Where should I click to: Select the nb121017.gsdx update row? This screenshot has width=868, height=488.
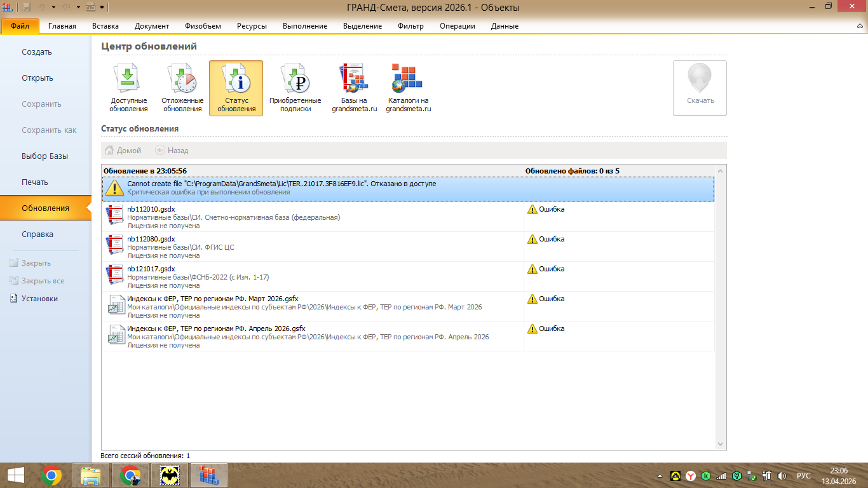click(x=408, y=276)
